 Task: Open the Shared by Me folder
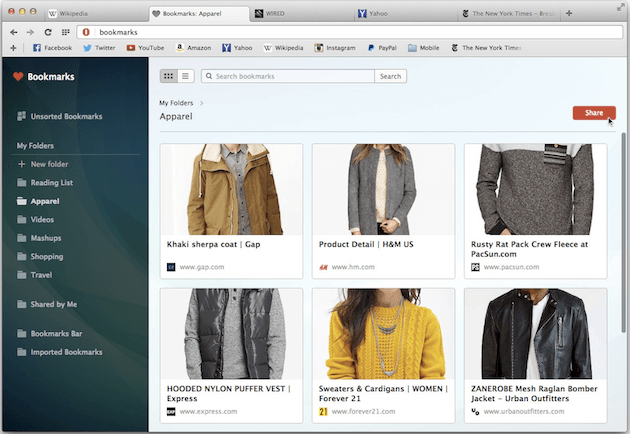coord(54,304)
